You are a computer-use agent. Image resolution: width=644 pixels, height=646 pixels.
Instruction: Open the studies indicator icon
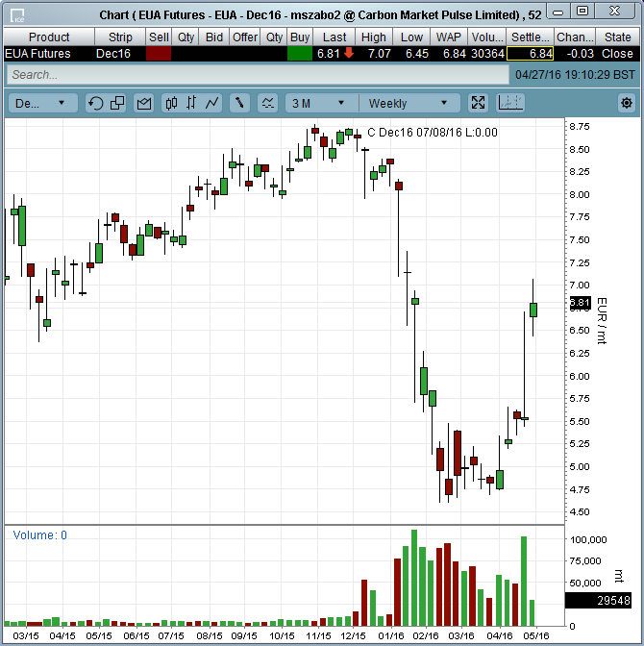267,103
